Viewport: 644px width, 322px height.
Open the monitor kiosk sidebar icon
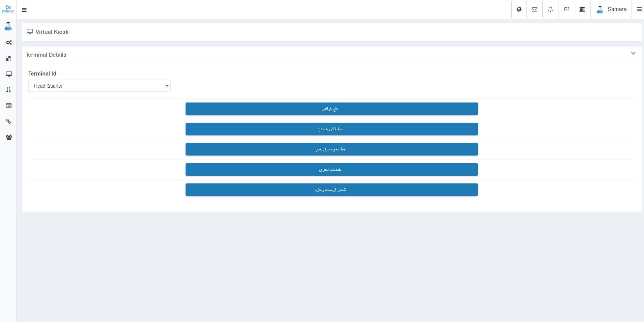pos(9,74)
